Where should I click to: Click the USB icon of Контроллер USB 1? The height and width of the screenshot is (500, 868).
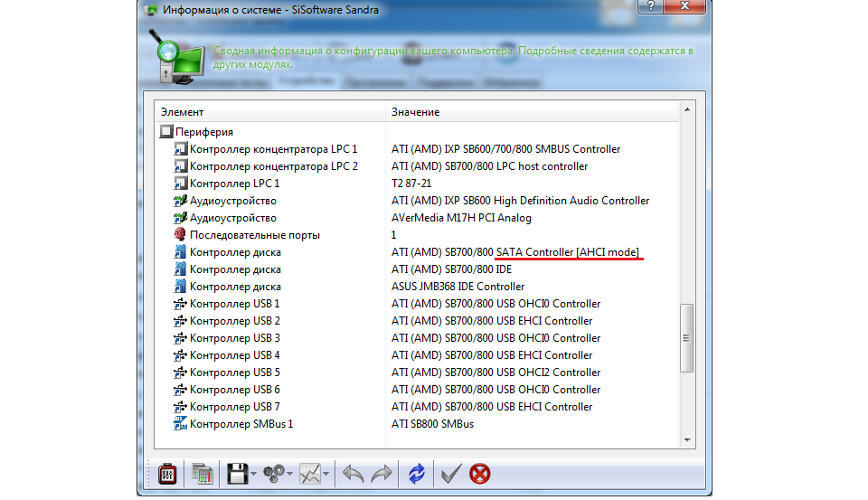(x=180, y=304)
